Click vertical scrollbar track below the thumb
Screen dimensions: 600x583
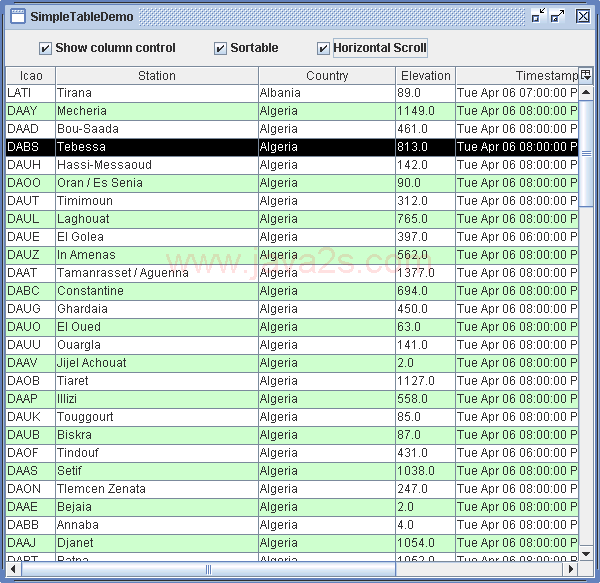point(586,376)
